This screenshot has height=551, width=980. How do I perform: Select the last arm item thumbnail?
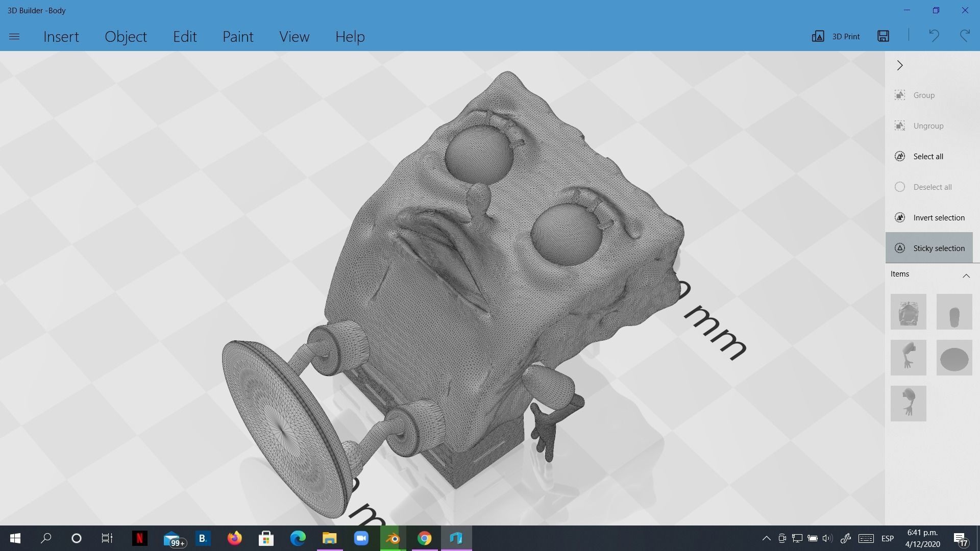tap(908, 404)
